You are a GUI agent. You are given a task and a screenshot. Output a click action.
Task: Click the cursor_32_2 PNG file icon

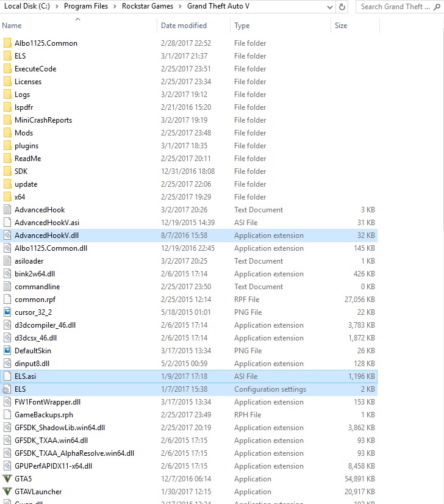coord(7,312)
